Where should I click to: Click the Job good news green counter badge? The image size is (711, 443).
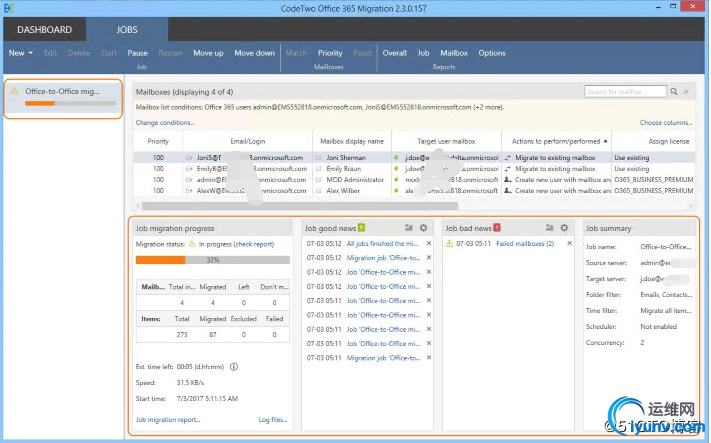pyautogui.click(x=361, y=228)
